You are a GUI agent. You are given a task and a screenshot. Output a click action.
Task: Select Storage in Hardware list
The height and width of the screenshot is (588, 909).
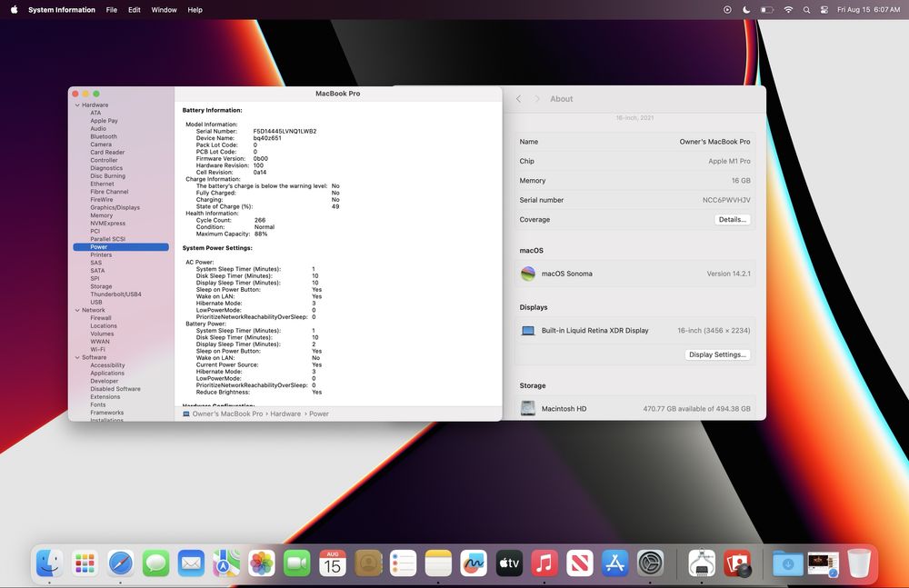tap(102, 286)
